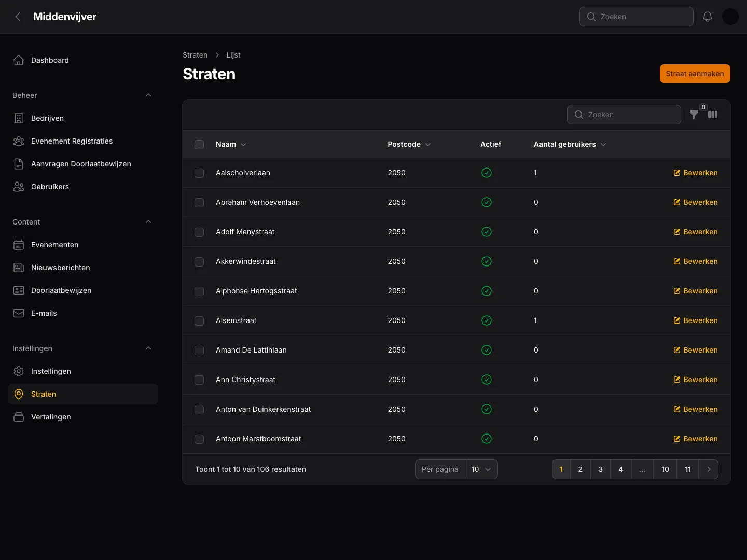Screen dimensions: 747x560
Task: Click the Aanvragen Doorlaatbewijzen document icon
Action: point(19,164)
